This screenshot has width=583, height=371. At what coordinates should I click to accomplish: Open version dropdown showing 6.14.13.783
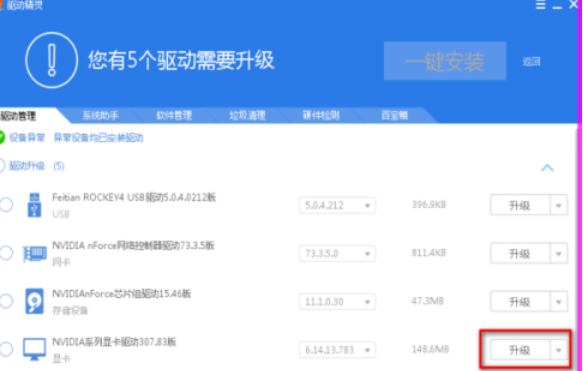[x=337, y=350]
